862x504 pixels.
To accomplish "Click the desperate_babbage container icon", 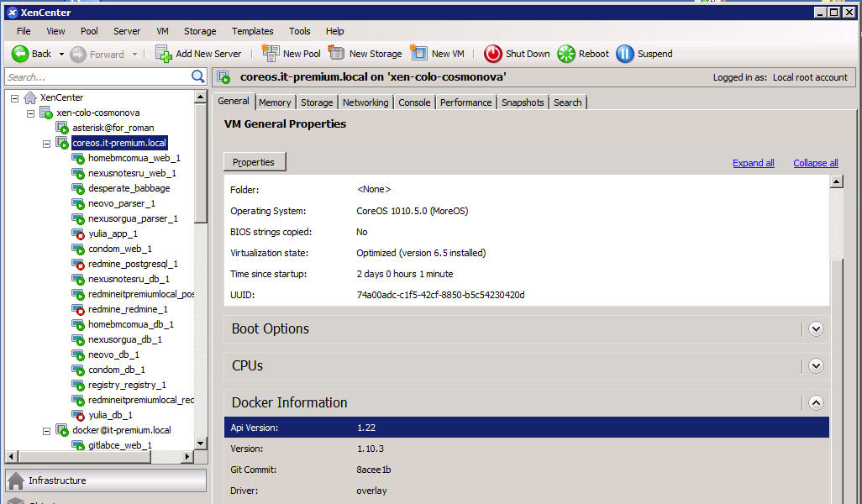I will [78, 188].
